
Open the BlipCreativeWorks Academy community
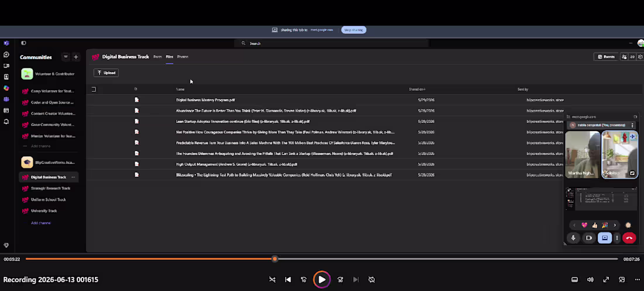(49, 162)
